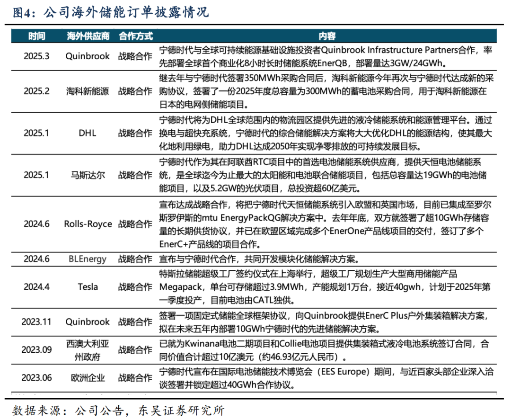Click the figure title 图4：公司海外储能订单披露情况
This screenshot has width=511, height=420.
point(111,12)
